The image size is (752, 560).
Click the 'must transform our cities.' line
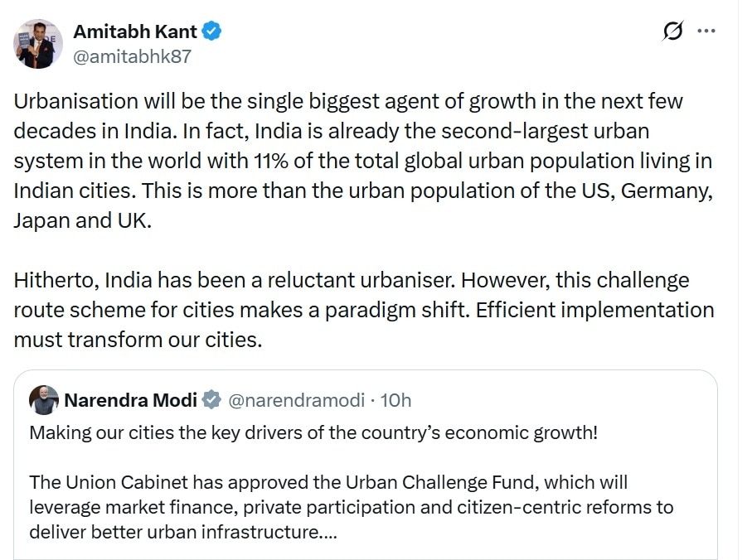(x=138, y=340)
